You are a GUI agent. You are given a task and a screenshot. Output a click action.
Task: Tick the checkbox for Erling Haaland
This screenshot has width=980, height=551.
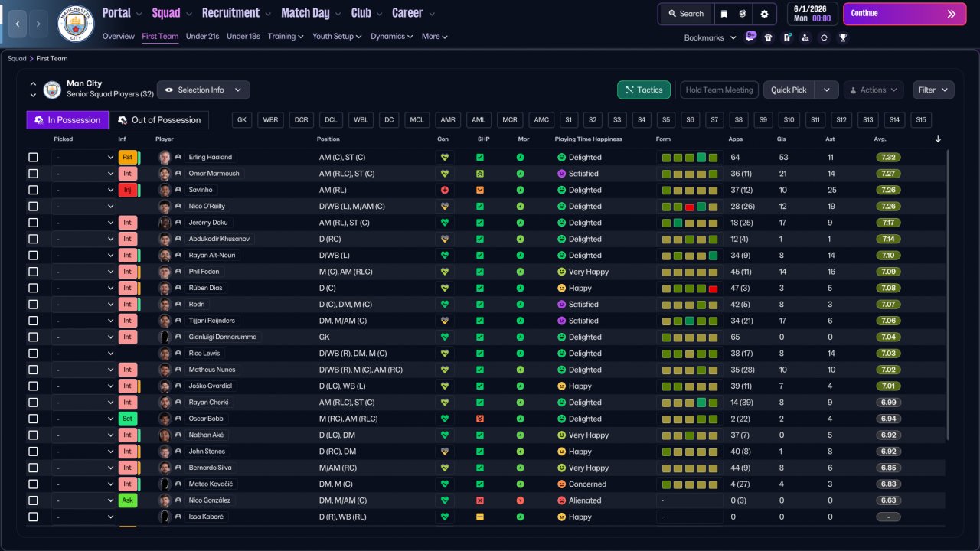tap(33, 158)
